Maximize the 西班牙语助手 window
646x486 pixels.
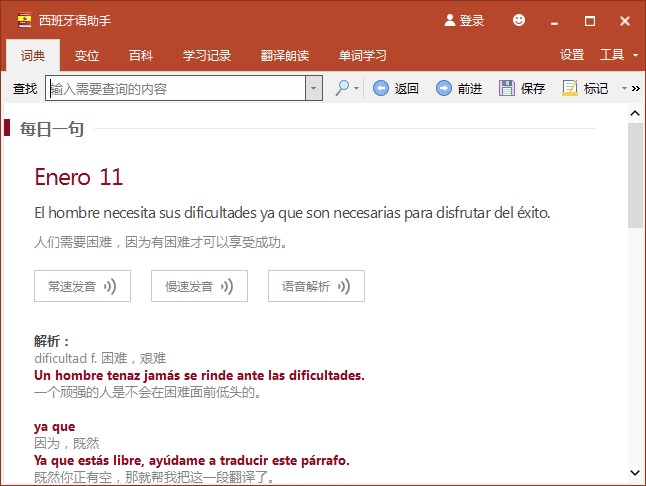tap(590, 21)
